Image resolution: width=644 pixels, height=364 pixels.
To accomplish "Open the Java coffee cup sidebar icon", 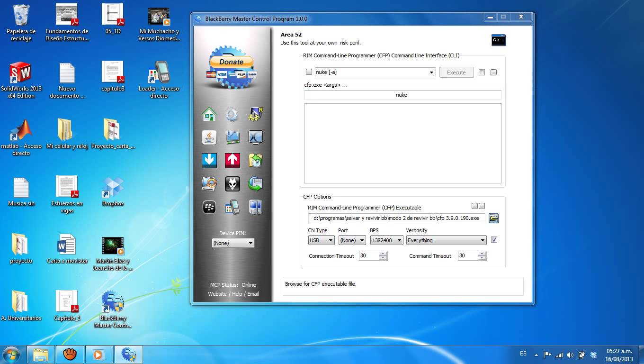I will tap(209, 137).
